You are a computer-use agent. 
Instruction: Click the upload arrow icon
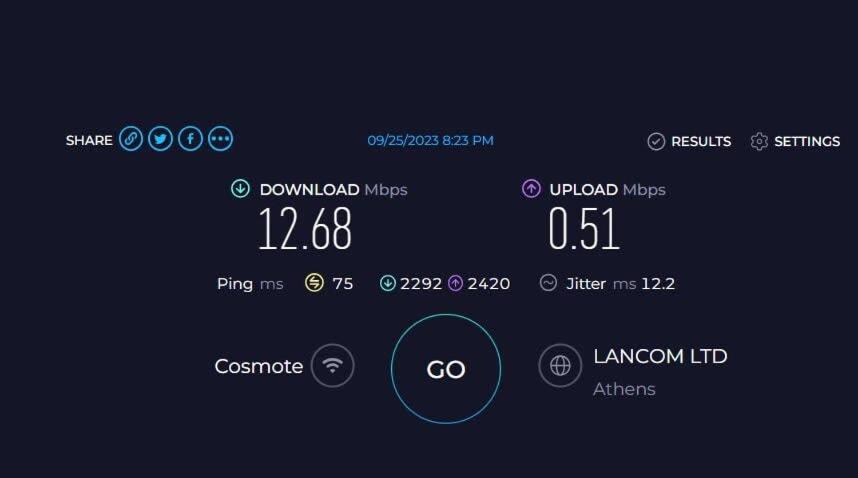pos(531,189)
